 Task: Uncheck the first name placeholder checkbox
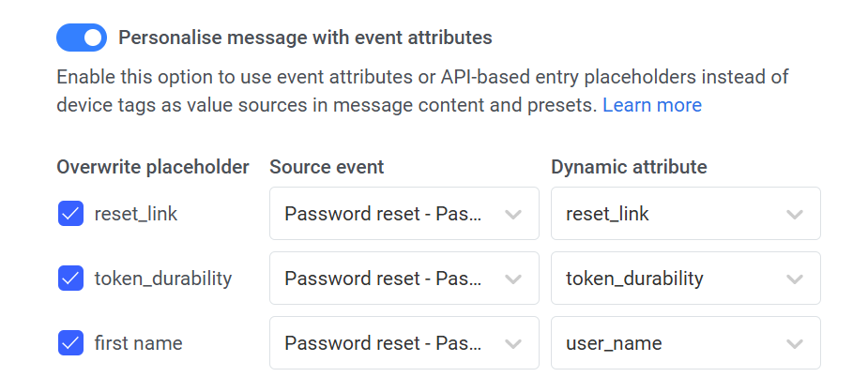click(x=70, y=343)
